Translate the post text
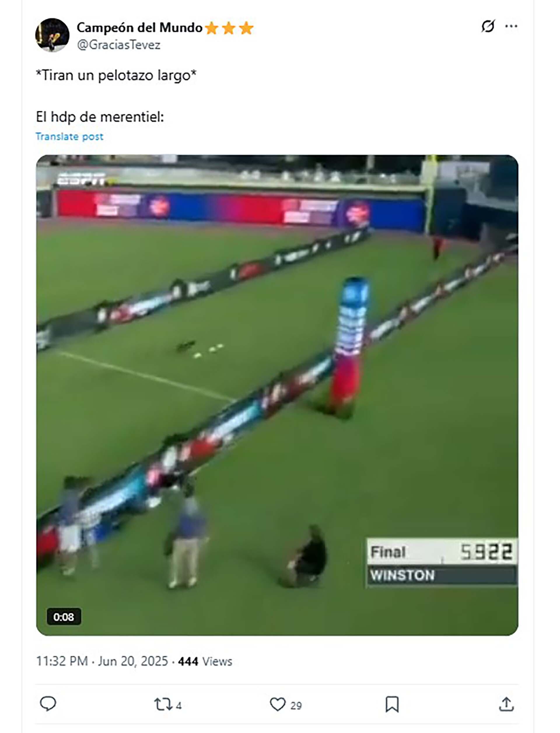This screenshot has width=560, height=733. point(69,137)
